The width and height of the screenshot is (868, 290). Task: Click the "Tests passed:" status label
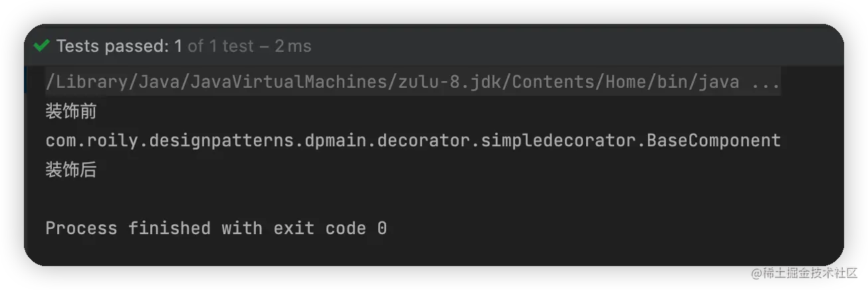(x=113, y=46)
